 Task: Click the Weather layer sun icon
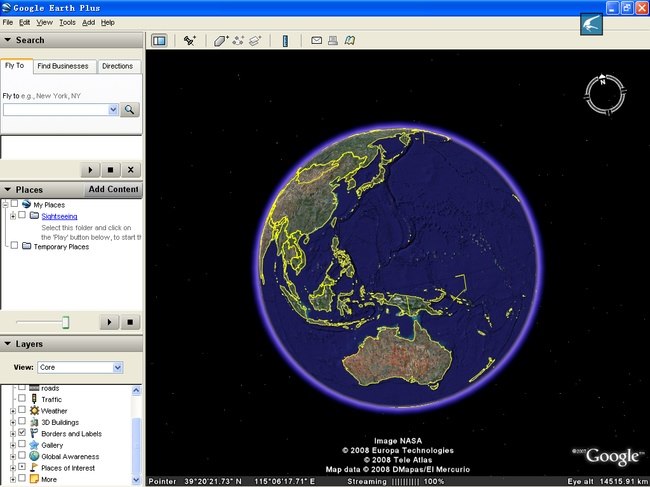(x=34, y=411)
